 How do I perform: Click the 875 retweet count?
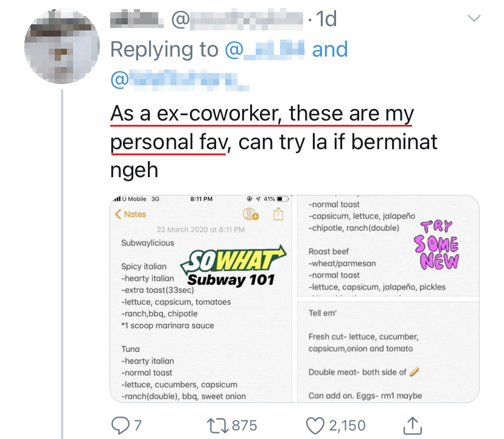[x=245, y=425]
